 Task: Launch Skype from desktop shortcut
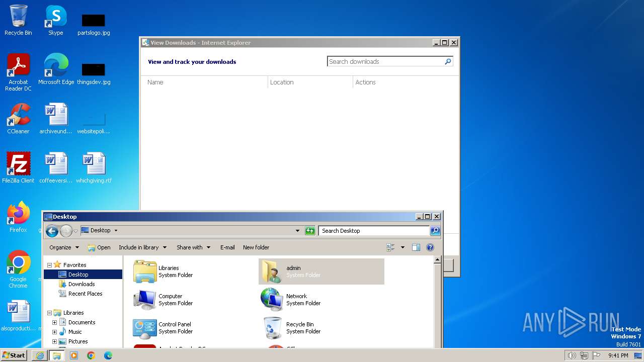(x=55, y=20)
